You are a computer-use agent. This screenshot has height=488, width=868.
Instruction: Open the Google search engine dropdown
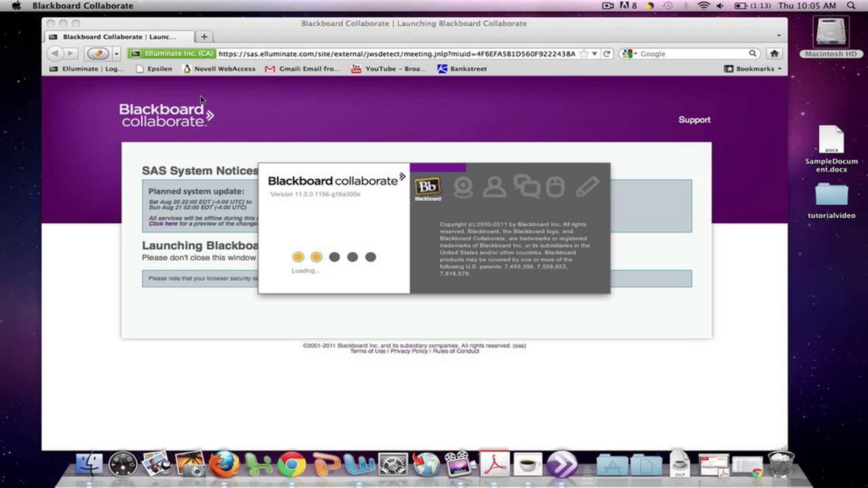click(x=630, y=54)
